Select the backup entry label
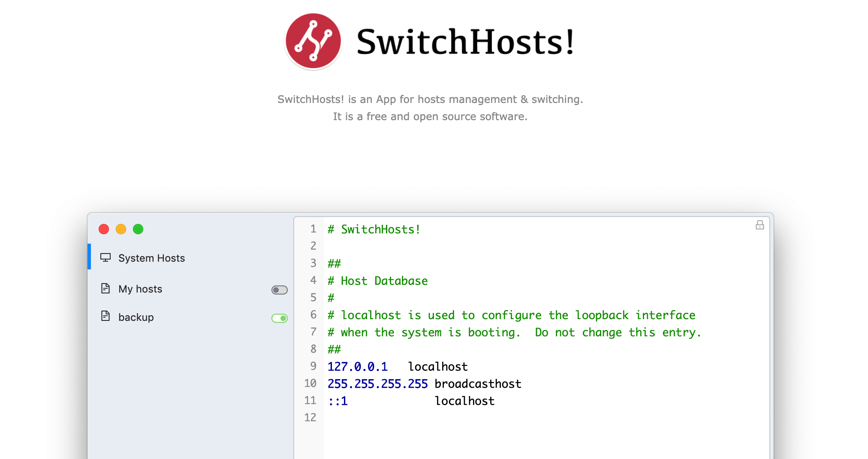868x459 pixels. (x=136, y=317)
